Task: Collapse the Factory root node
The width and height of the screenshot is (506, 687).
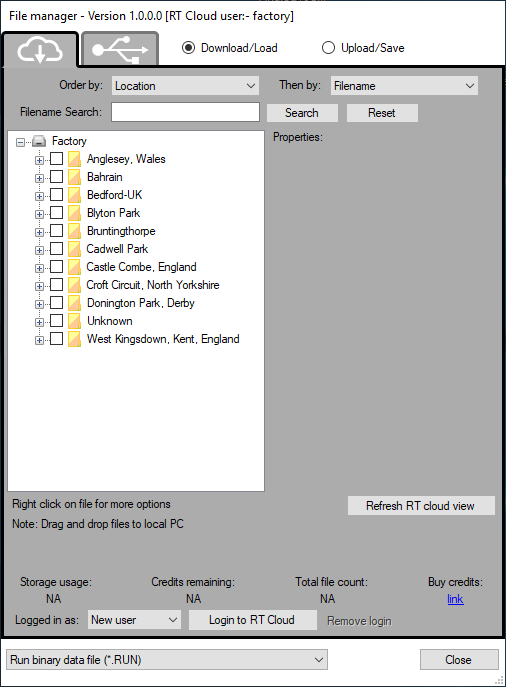Action: pyautogui.click(x=20, y=142)
